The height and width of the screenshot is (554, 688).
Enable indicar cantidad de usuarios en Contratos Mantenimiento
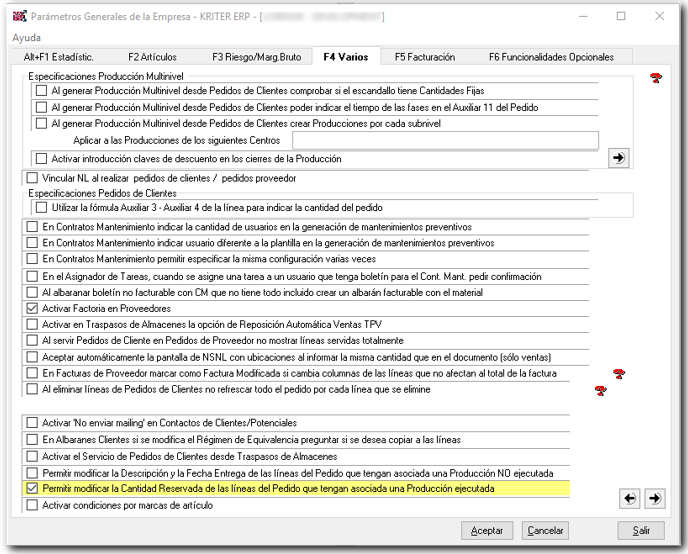click(32, 227)
